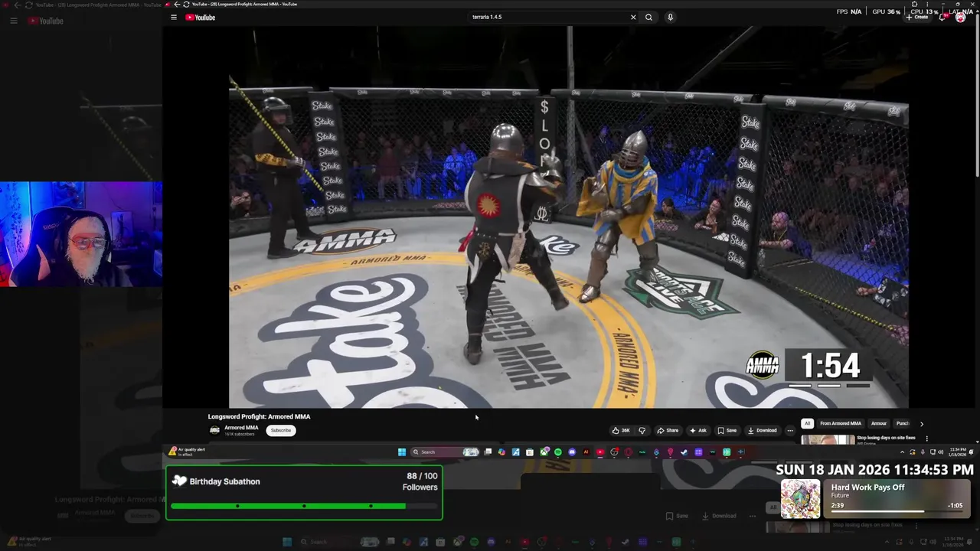The width and height of the screenshot is (980, 551).
Task: Select the 'Armour' chip
Action: (x=879, y=423)
